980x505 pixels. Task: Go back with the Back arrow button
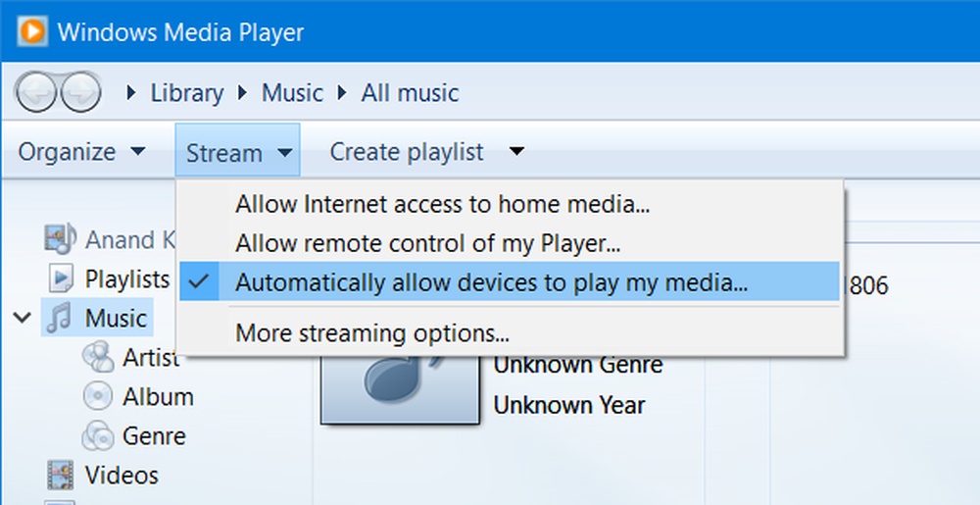coord(35,92)
